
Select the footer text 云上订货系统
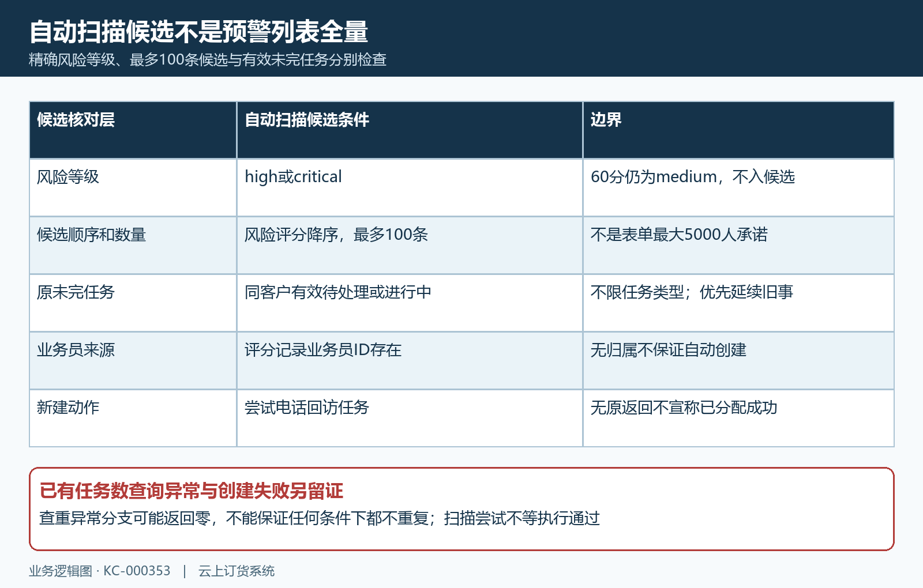coord(237,571)
